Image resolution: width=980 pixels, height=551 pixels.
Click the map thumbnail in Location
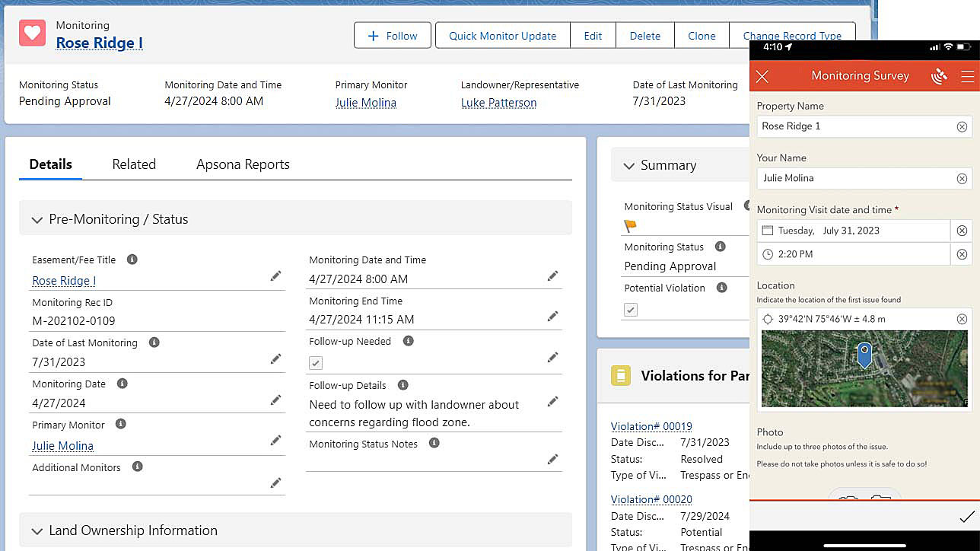click(864, 368)
